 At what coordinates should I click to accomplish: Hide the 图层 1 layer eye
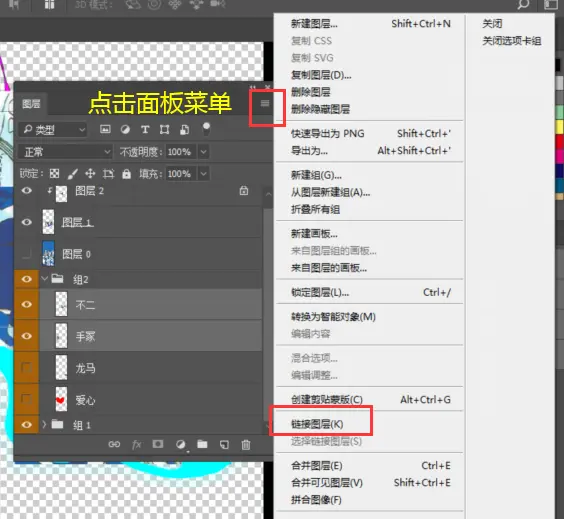point(27,222)
